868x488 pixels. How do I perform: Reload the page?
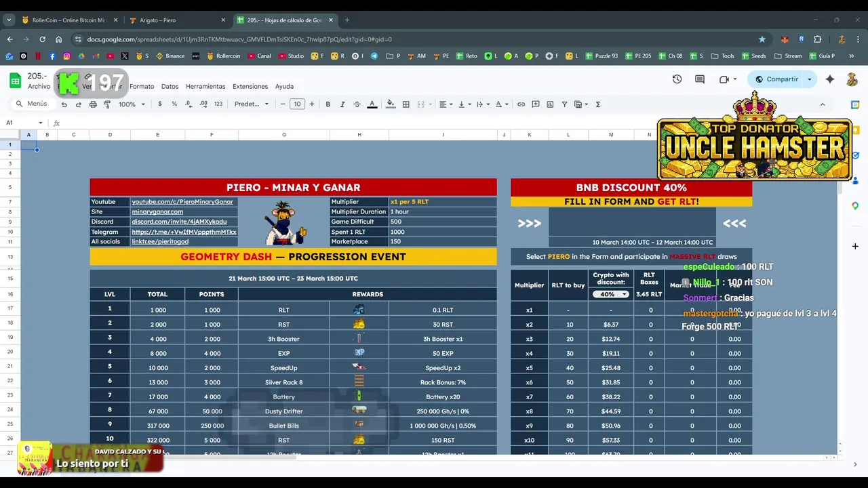coord(42,39)
